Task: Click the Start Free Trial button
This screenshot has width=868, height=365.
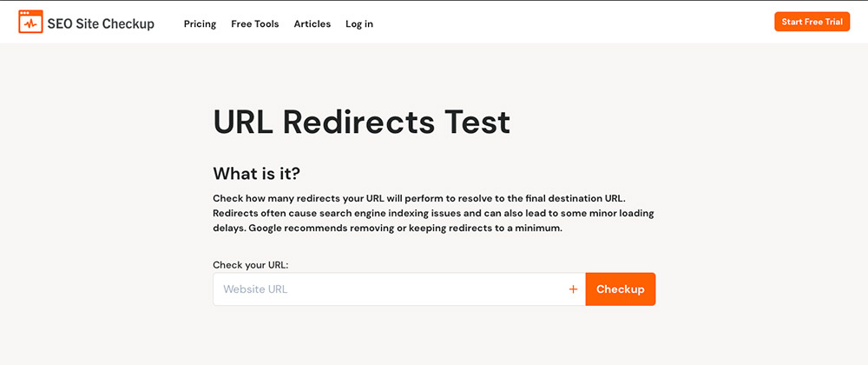Action: pos(812,22)
